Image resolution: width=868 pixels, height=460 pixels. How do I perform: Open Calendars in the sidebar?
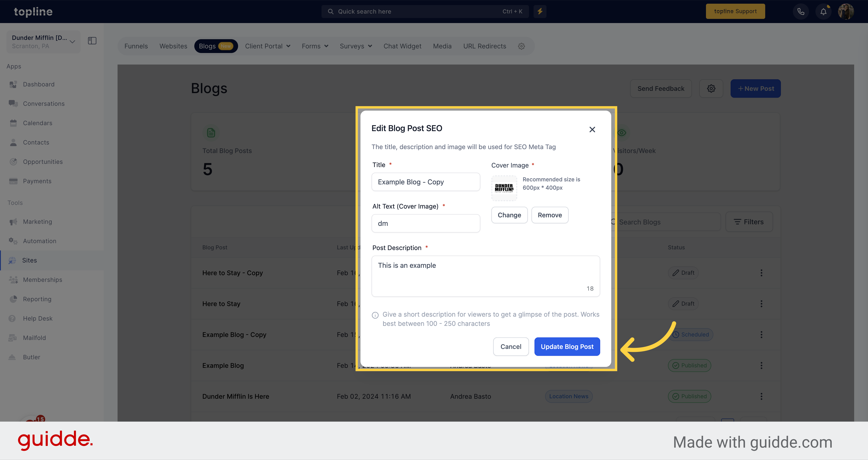(38, 123)
